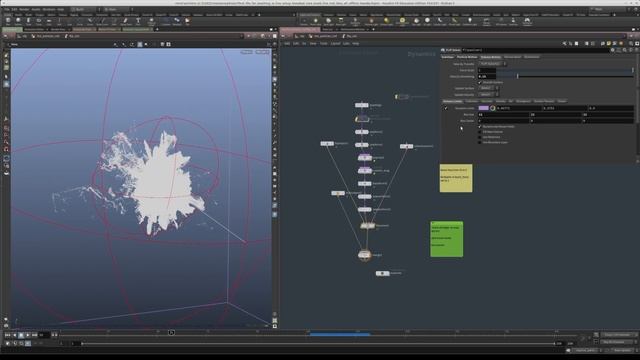Viewport: 640px width, 360px height.
Task: Select the File shelf tool
Action: coord(187,21)
